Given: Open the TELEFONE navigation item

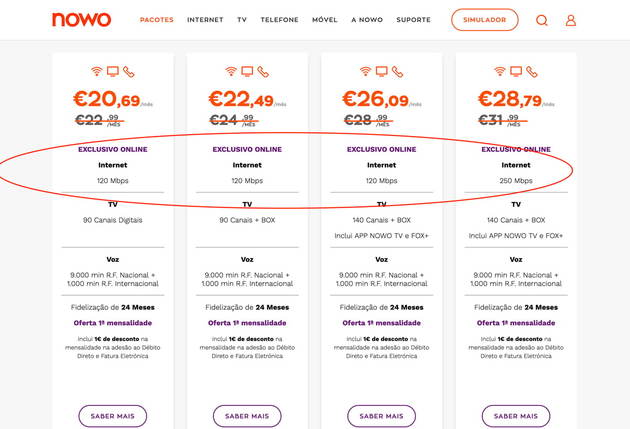Looking at the screenshot, I should coord(280,20).
